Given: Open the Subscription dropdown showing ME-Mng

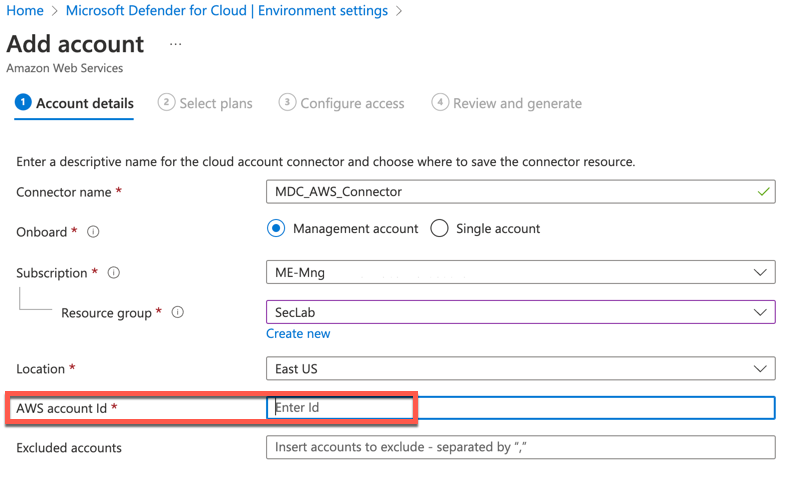Looking at the screenshot, I should click(521, 272).
